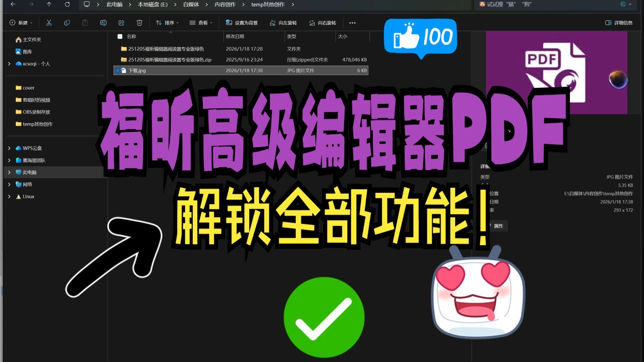Image resolution: width=644 pixels, height=362 pixels.
Task: Select the 主文件夹 sidebar item
Action: (28, 40)
